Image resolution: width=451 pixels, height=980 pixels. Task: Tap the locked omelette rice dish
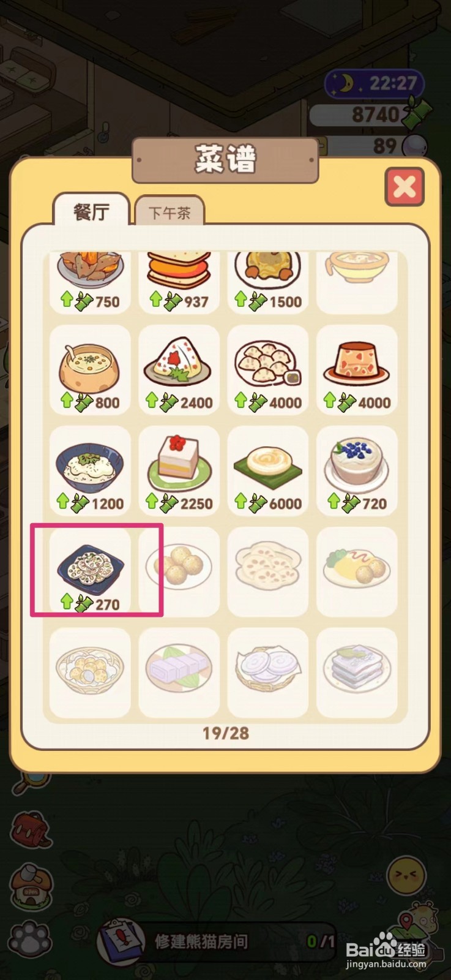(357, 571)
